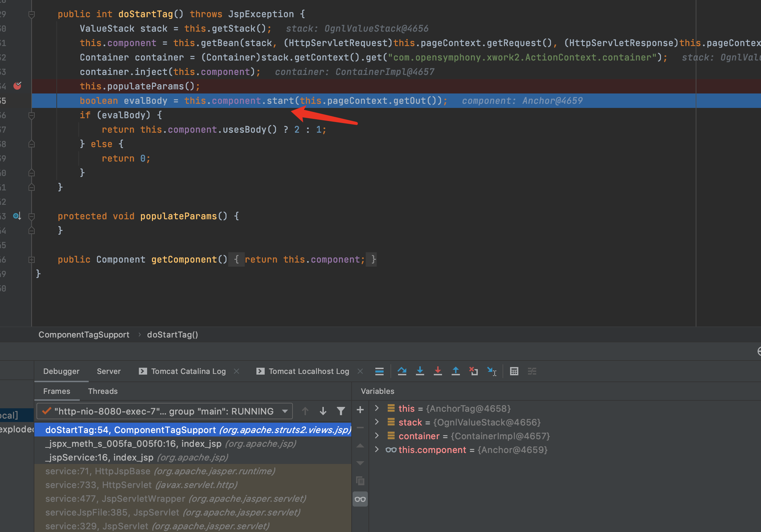Move watch down in Variables panel
The height and width of the screenshot is (532, 761).
point(360,463)
